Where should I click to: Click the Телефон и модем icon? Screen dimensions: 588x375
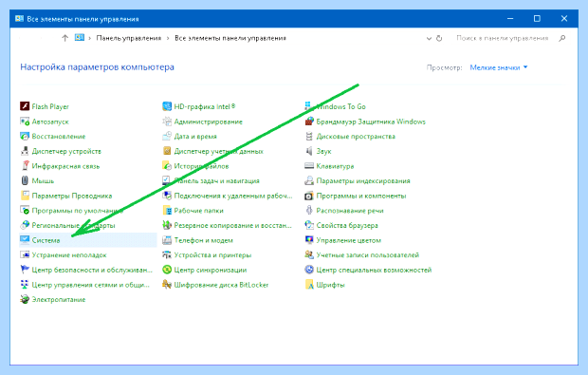tap(167, 240)
